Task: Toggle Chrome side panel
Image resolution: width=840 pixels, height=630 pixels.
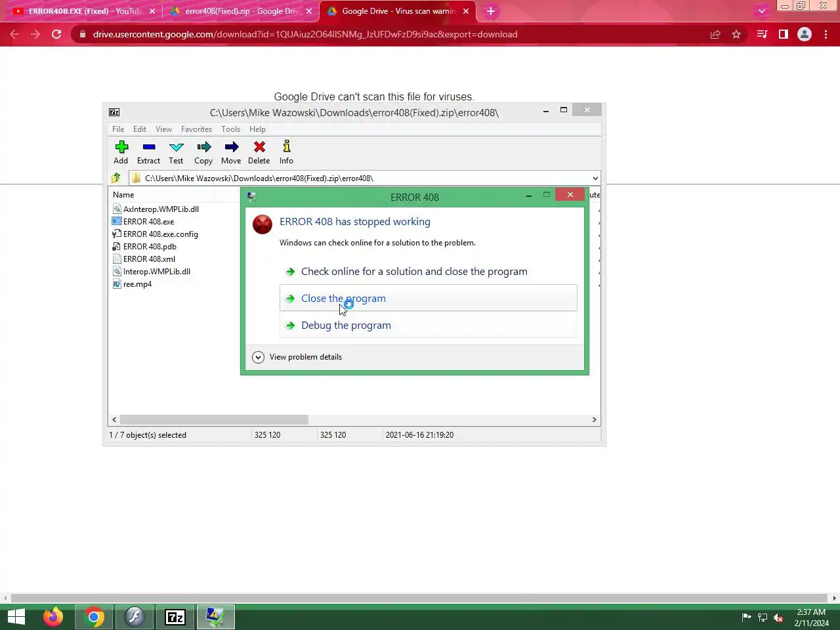Action: (x=783, y=34)
